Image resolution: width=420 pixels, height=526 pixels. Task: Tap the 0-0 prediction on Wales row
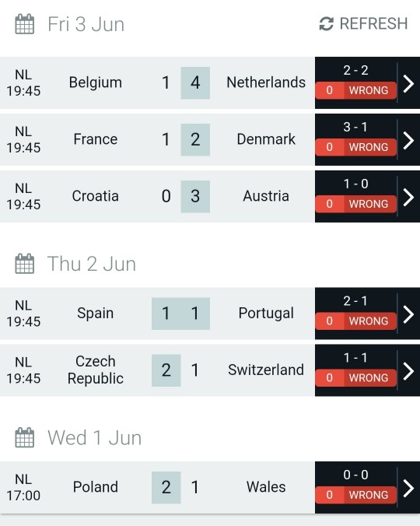click(x=355, y=475)
